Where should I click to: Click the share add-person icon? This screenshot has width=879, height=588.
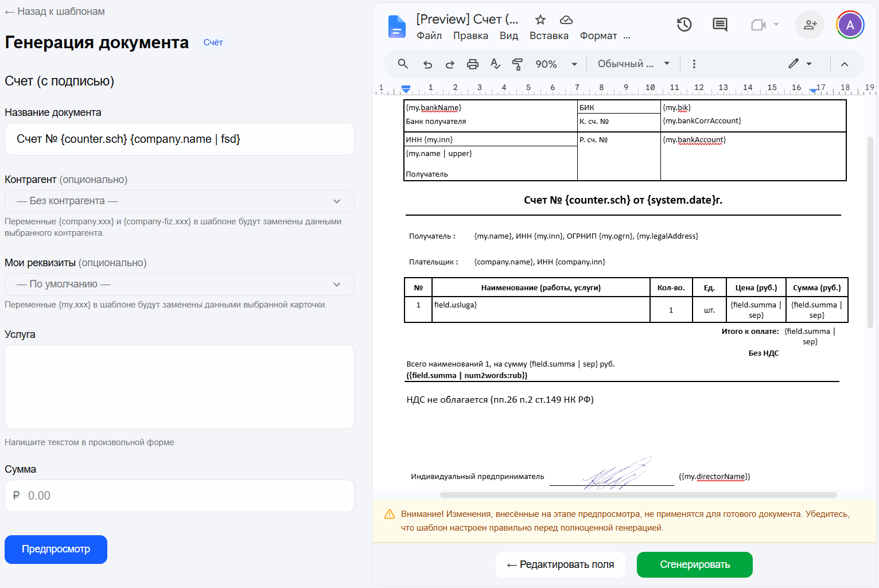click(x=810, y=25)
